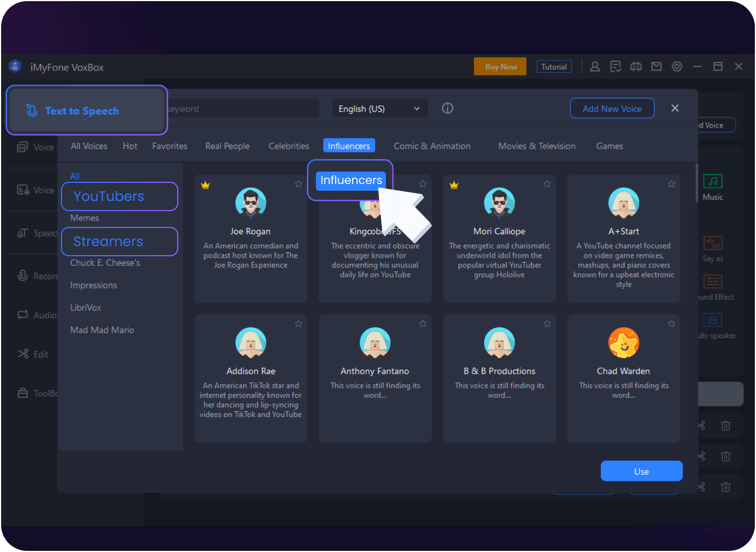Switch to Favorites tab
Image resolution: width=756 pixels, height=552 pixels.
170,146
